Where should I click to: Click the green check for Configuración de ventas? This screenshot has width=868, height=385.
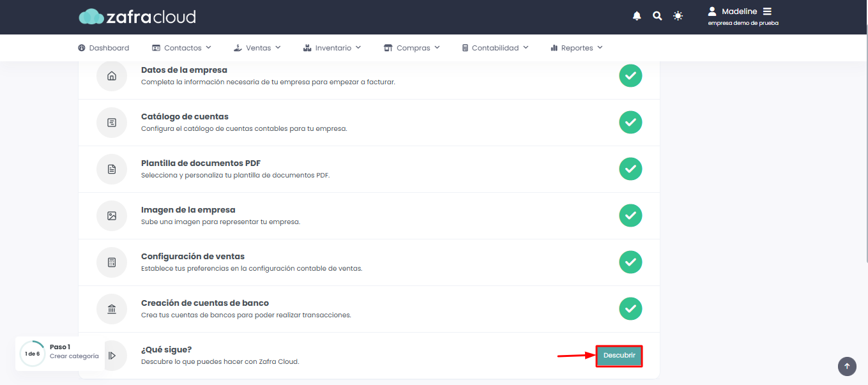pyautogui.click(x=630, y=262)
